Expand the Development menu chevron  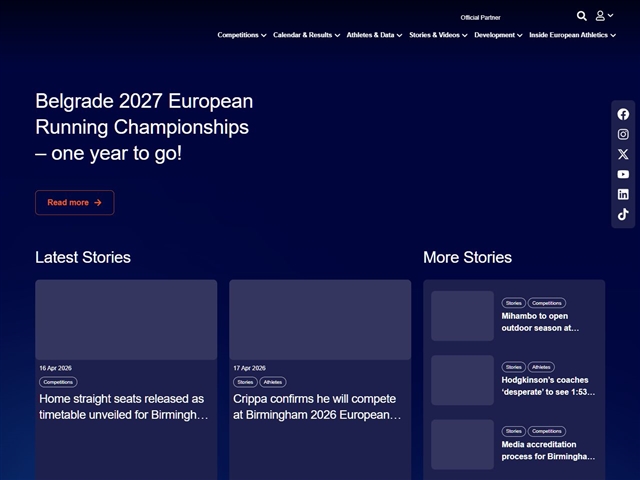coord(520,36)
